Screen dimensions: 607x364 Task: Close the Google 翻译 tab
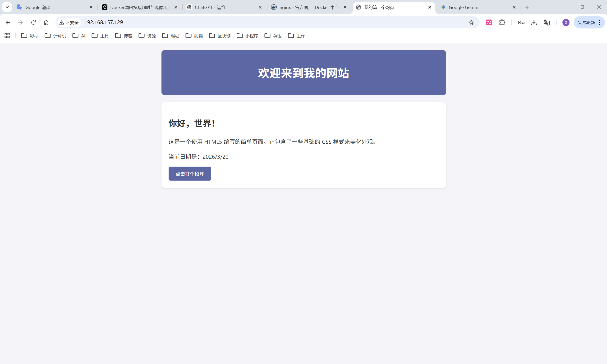[91, 7]
